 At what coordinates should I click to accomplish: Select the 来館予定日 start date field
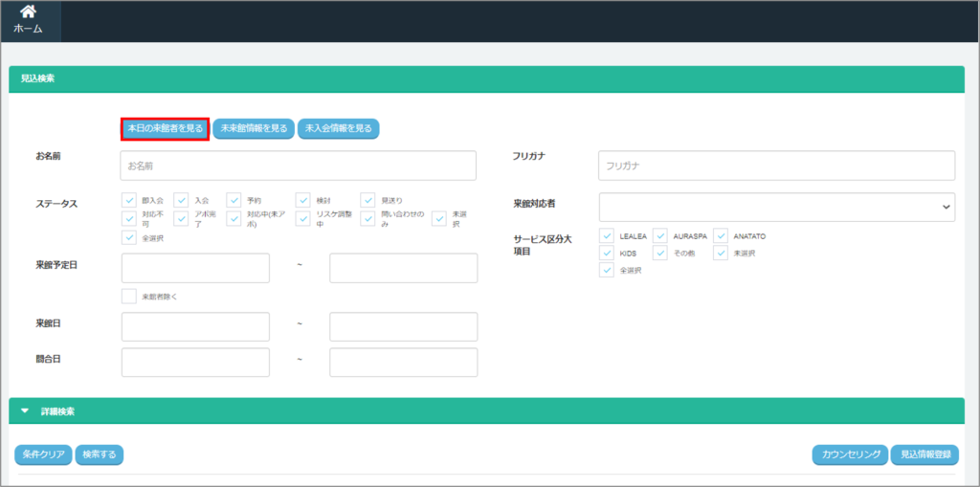(195, 268)
